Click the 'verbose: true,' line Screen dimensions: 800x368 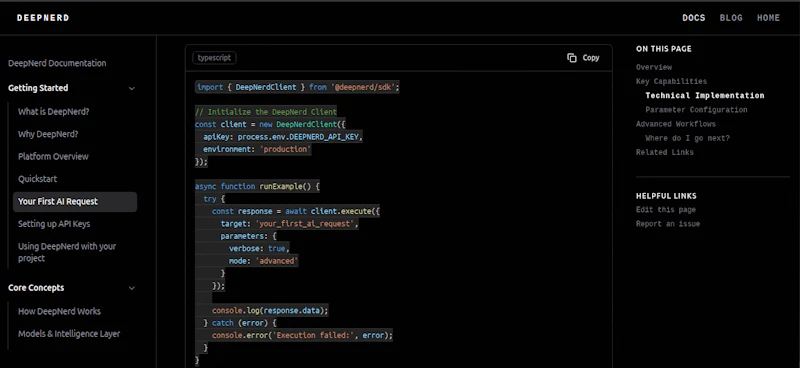tap(259, 249)
